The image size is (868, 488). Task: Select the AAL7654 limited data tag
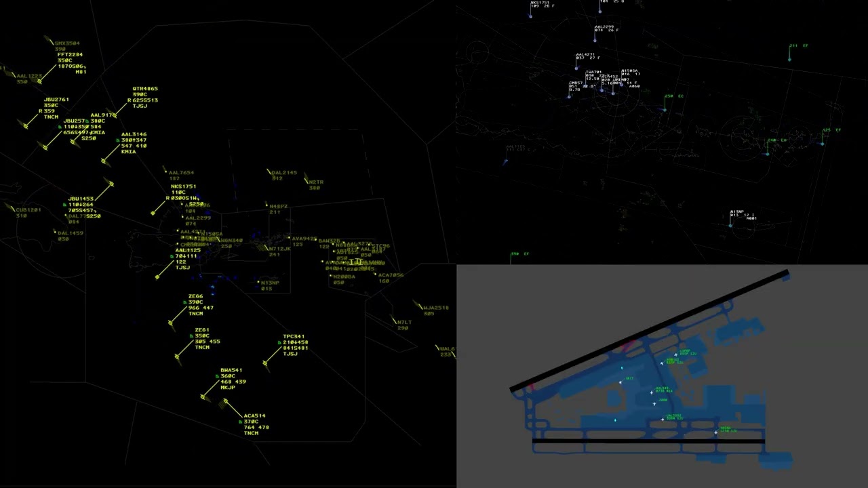click(180, 176)
